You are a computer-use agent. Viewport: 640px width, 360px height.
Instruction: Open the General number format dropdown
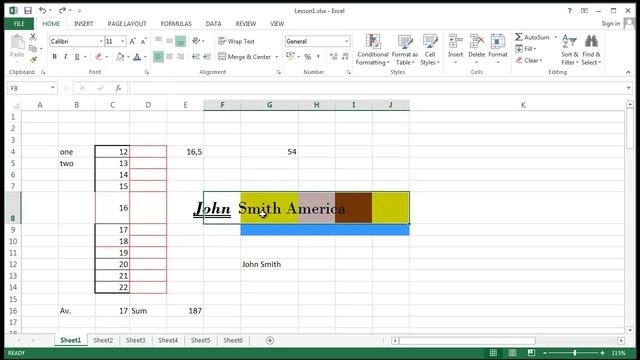(x=347, y=41)
